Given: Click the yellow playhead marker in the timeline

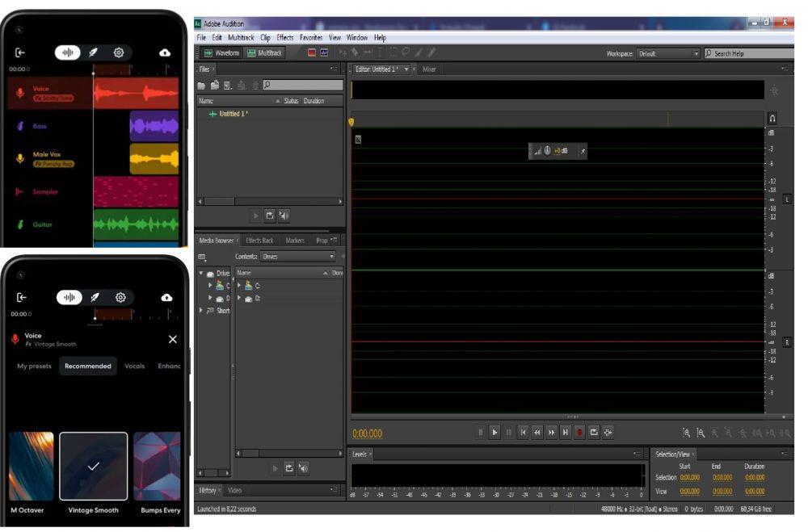Looking at the screenshot, I should tap(351, 122).
